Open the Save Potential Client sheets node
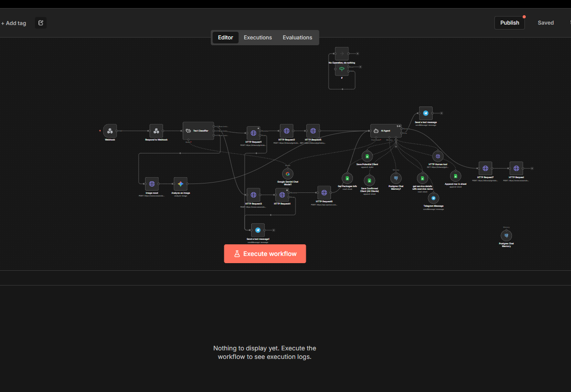The image size is (571, 392). click(367, 156)
